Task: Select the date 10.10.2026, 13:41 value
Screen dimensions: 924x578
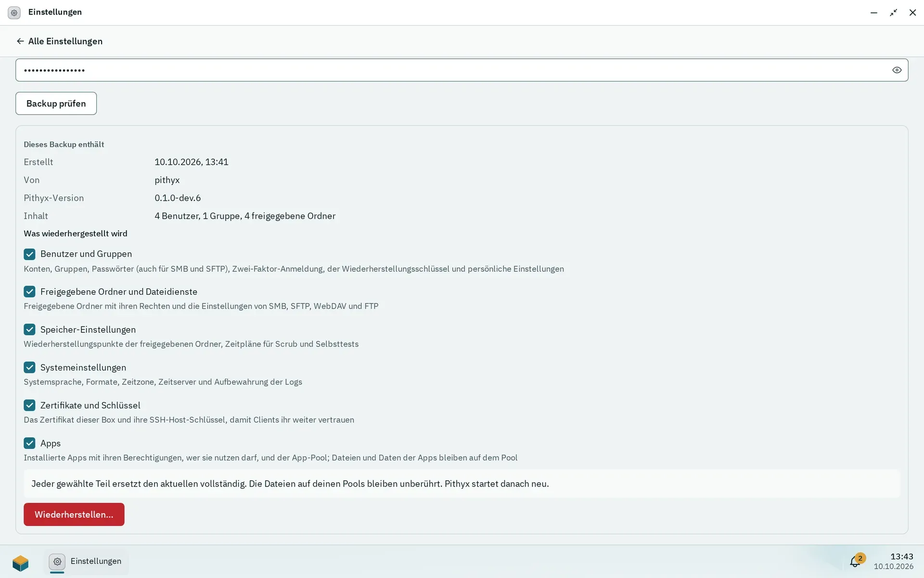Action: 192,162
